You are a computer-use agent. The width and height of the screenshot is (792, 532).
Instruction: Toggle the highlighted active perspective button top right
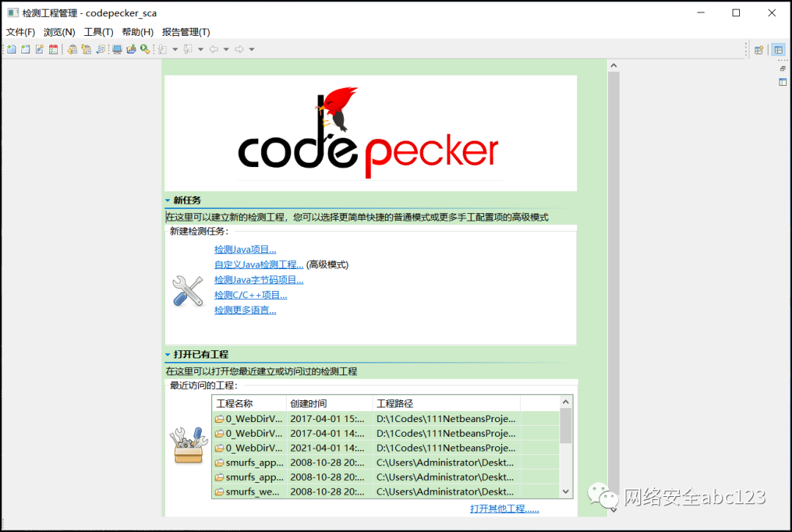click(778, 49)
